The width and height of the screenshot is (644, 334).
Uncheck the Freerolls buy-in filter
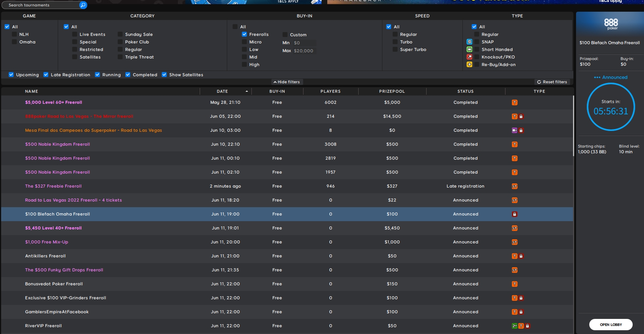click(x=244, y=34)
